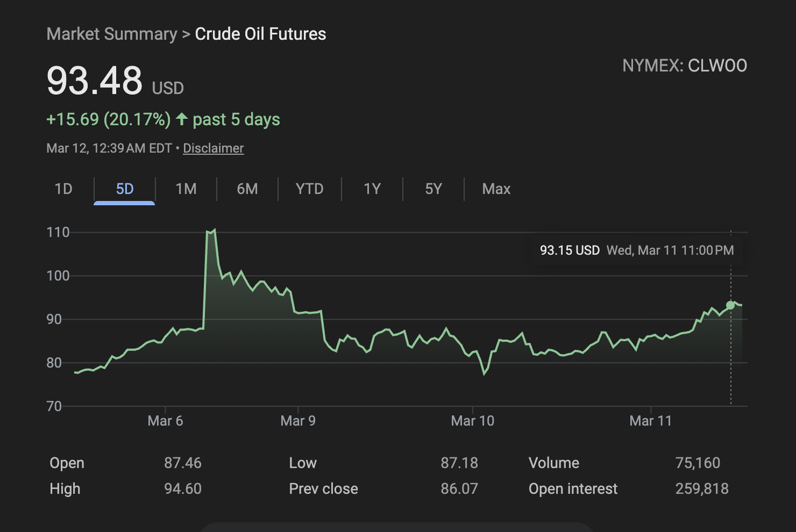Select the Max time range
The image size is (796, 532).
[496, 189]
